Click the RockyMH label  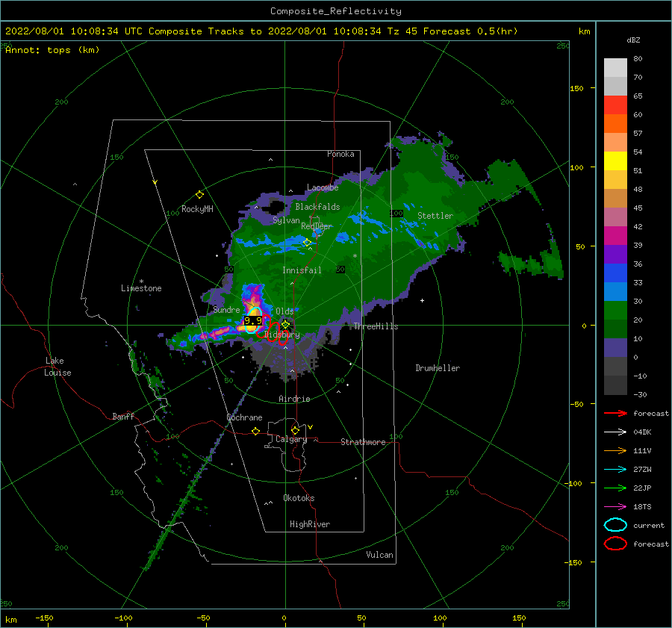197,209
